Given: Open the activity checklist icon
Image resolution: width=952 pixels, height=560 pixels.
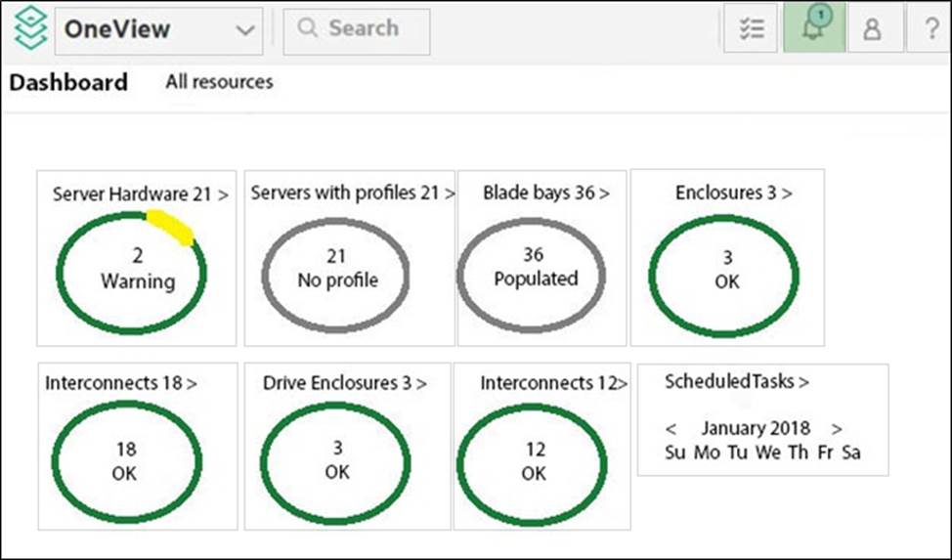Looking at the screenshot, I should 751,29.
